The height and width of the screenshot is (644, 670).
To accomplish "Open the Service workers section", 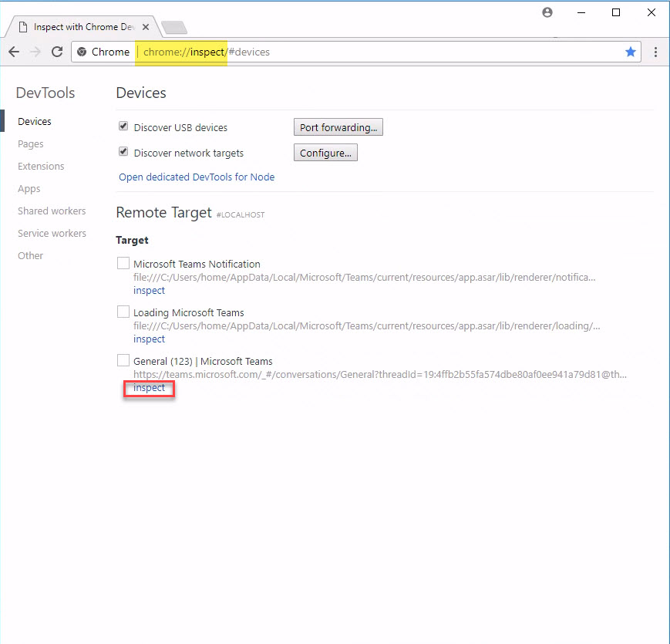I will click(52, 234).
